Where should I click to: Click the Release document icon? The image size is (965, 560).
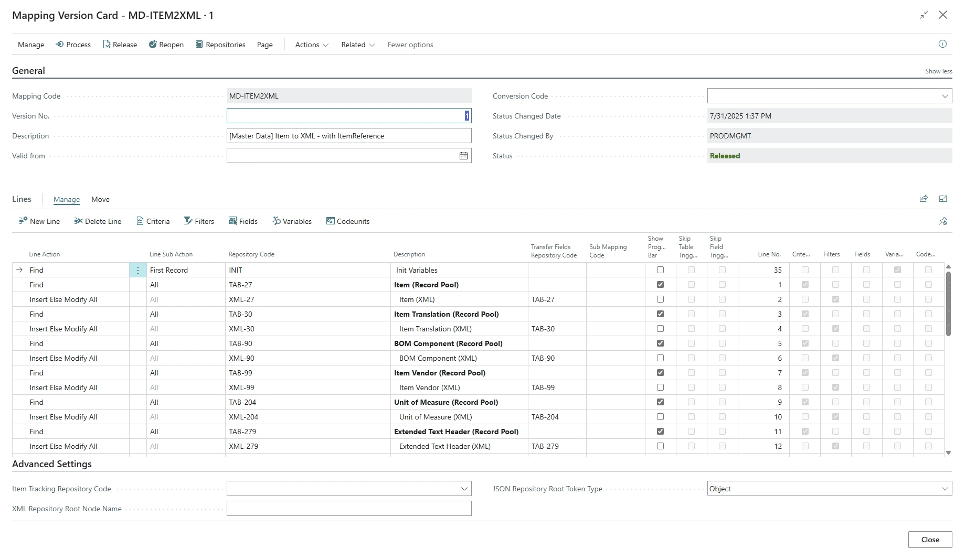click(x=107, y=45)
